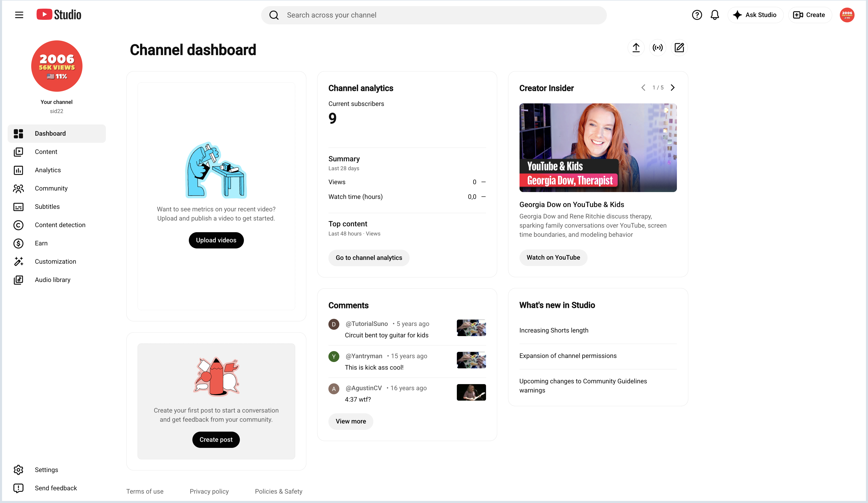This screenshot has height=503, width=868.
Task: Click the Ask Studio button
Action: (x=755, y=15)
